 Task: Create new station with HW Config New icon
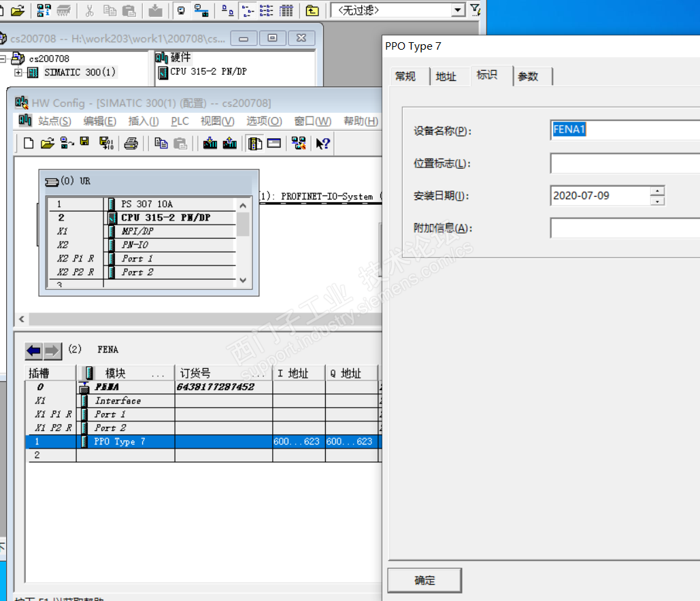click(x=29, y=144)
